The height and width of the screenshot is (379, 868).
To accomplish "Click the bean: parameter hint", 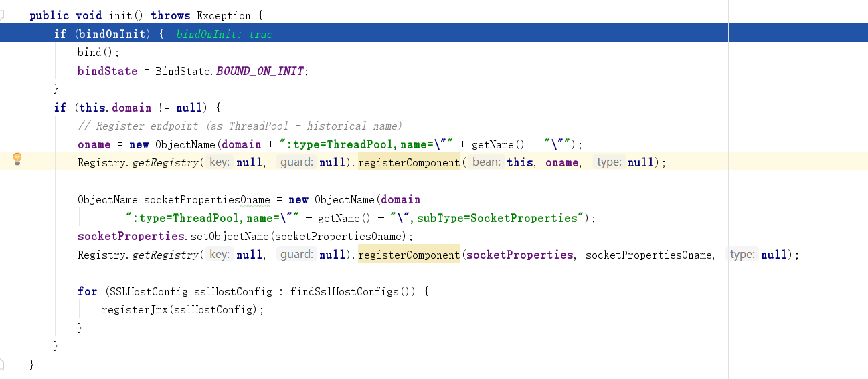I will click(487, 162).
